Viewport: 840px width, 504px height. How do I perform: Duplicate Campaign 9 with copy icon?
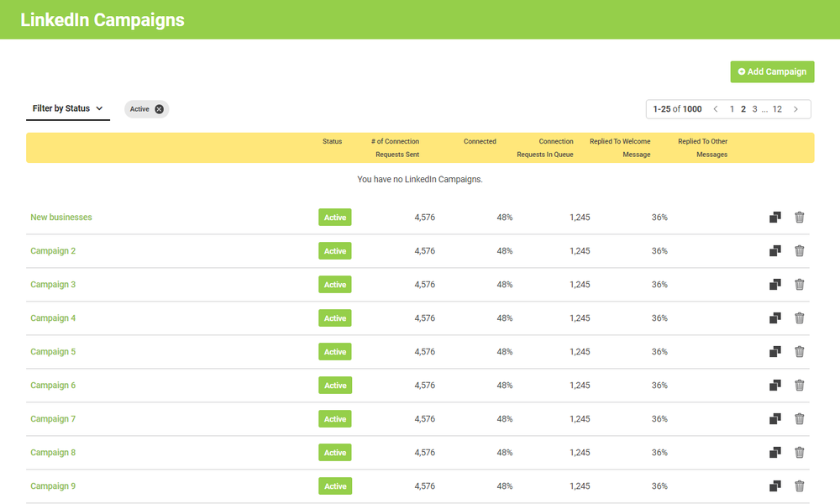click(775, 486)
